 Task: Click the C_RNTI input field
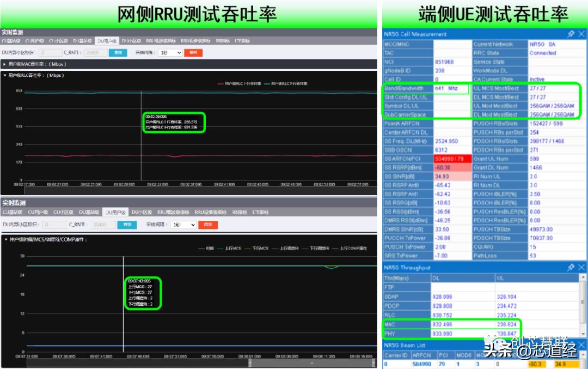point(94,53)
